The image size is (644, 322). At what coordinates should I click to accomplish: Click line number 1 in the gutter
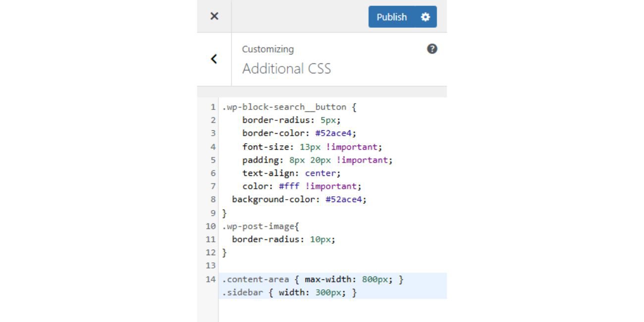click(x=212, y=107)
